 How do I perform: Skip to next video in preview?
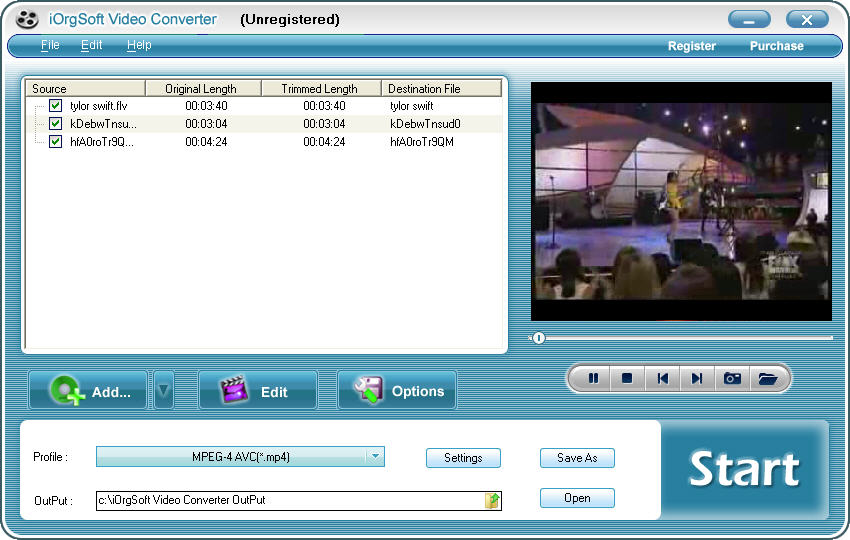[697, 378]
